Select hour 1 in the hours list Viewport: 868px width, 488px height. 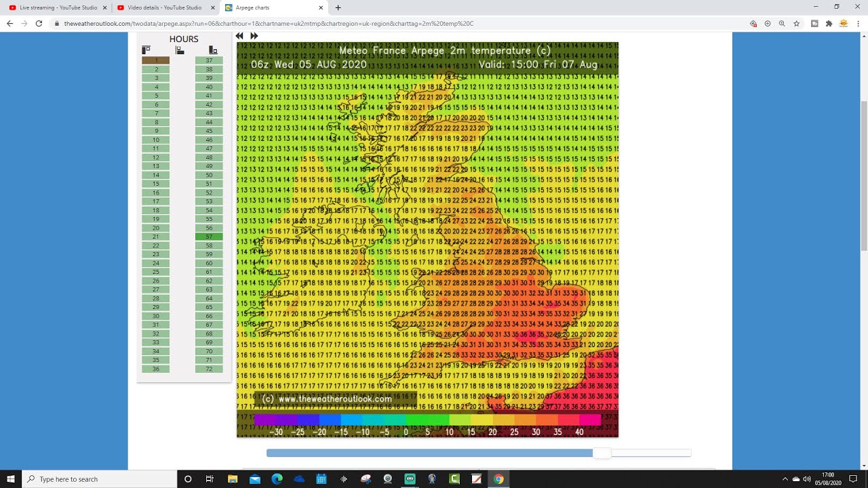pos(156,60)
